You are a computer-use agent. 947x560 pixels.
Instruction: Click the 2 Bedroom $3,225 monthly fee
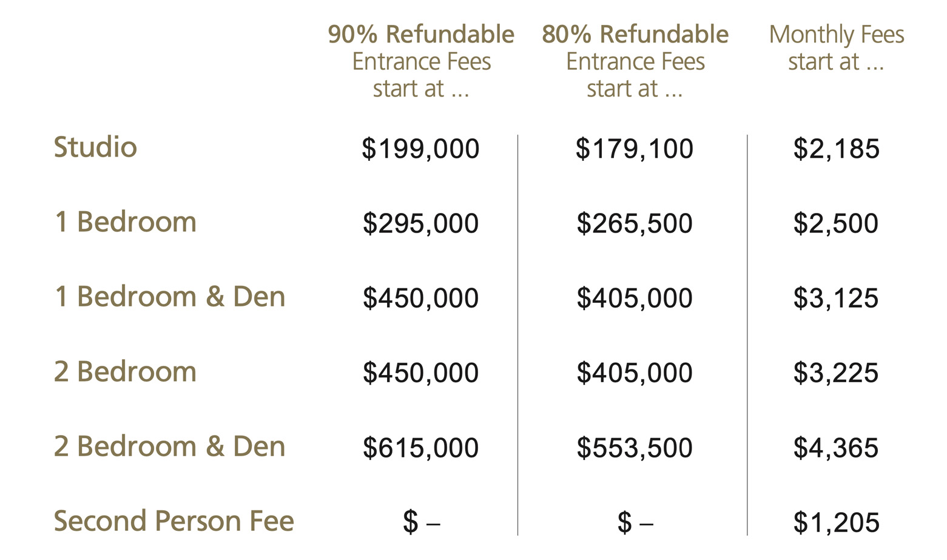(x=836, y=373)
